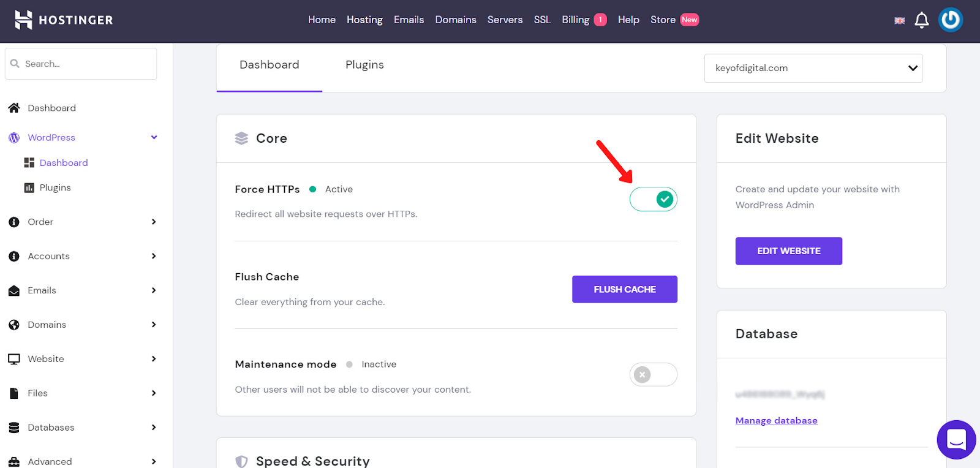Expand the Emails sidebar section

coord(154,290)
